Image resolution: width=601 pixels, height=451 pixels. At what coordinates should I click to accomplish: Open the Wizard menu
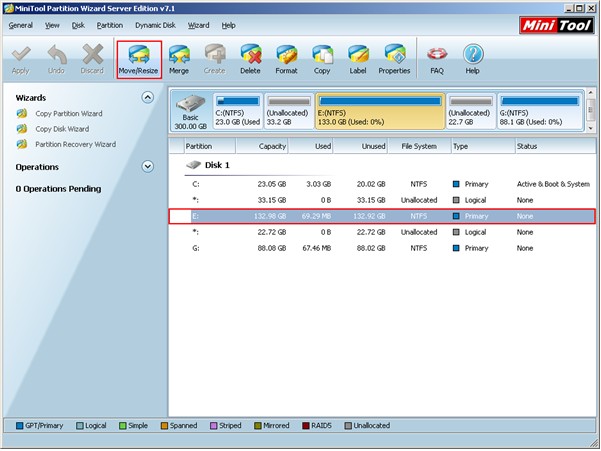pos(199,25)
